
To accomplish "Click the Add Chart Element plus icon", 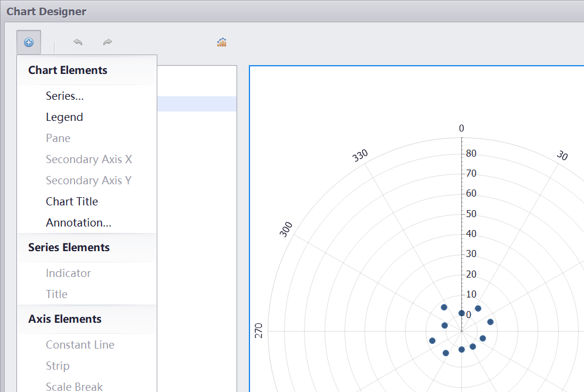I will (29, 42).
